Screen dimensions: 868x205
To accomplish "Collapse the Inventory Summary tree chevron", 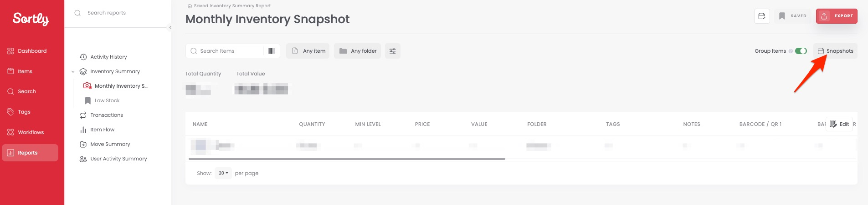I will pos(73,71).
